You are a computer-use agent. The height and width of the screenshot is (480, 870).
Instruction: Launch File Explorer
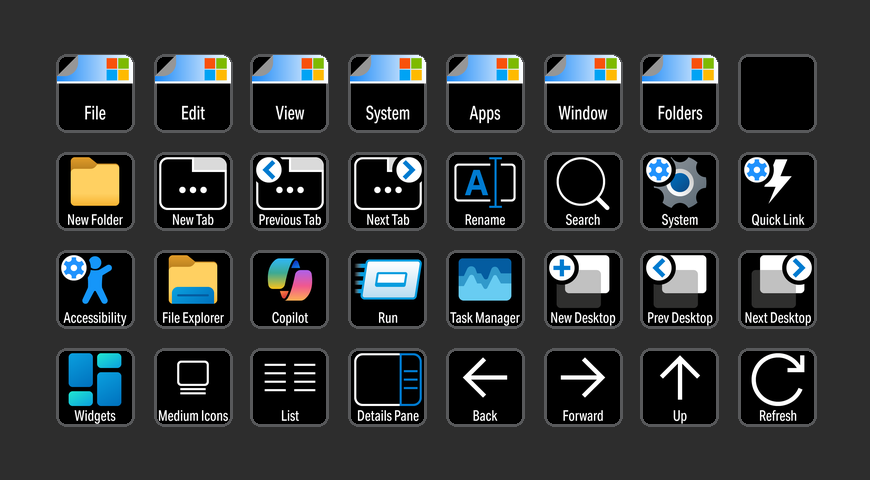point(193,289)
